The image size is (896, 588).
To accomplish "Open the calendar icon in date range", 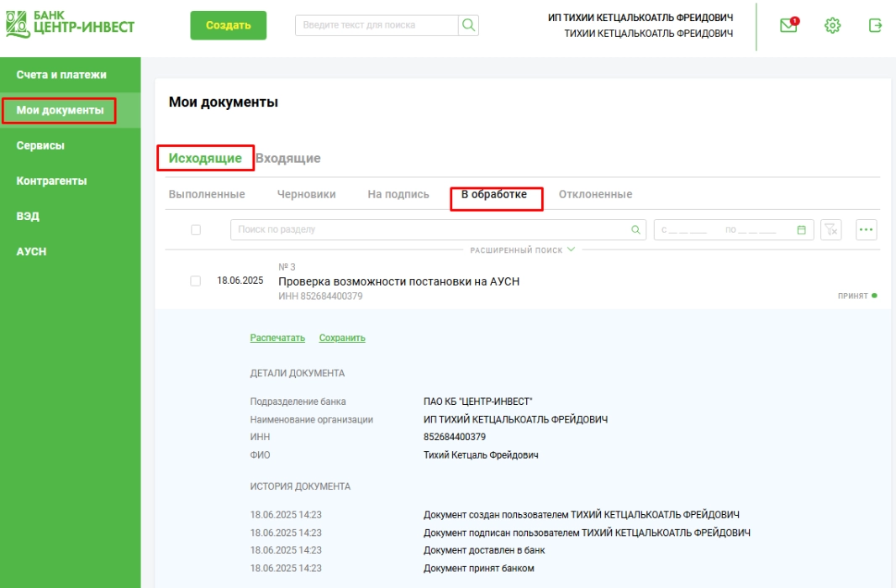I will pos(801,229).
